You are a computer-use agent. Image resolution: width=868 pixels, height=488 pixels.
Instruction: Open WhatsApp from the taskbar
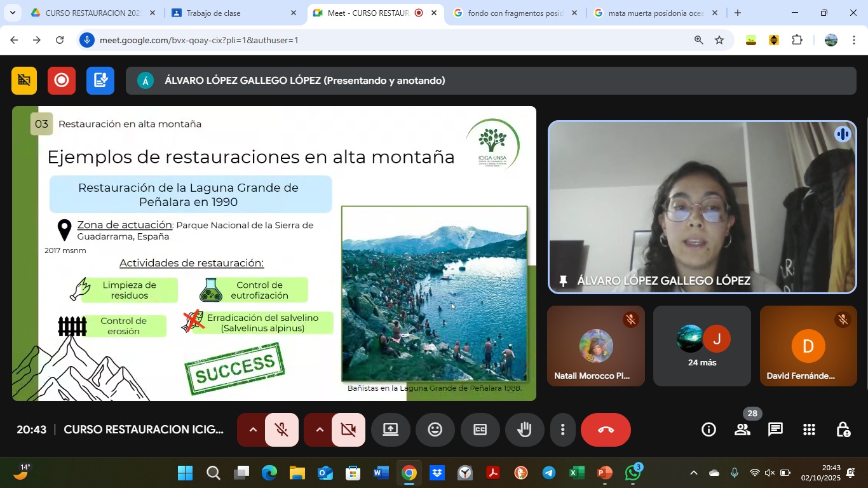coord(633,473)
